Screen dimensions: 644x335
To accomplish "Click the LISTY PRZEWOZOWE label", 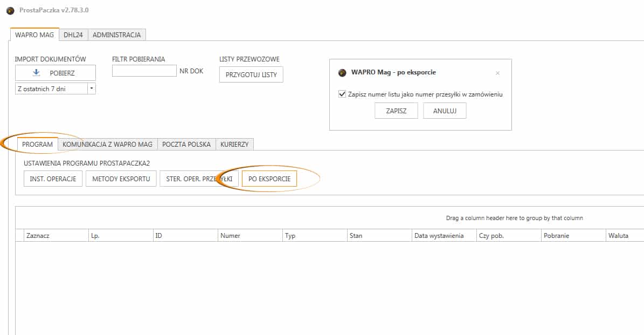I will coord(250,59).
